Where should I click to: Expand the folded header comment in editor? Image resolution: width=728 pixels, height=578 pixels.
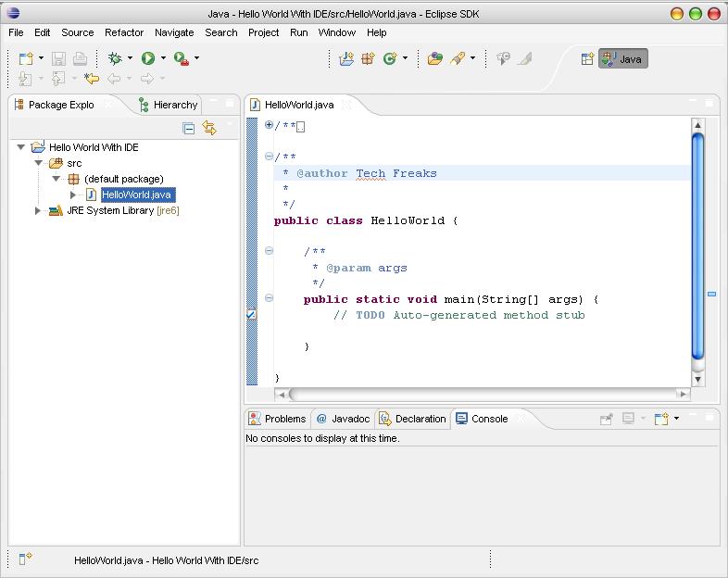[269, 124]
